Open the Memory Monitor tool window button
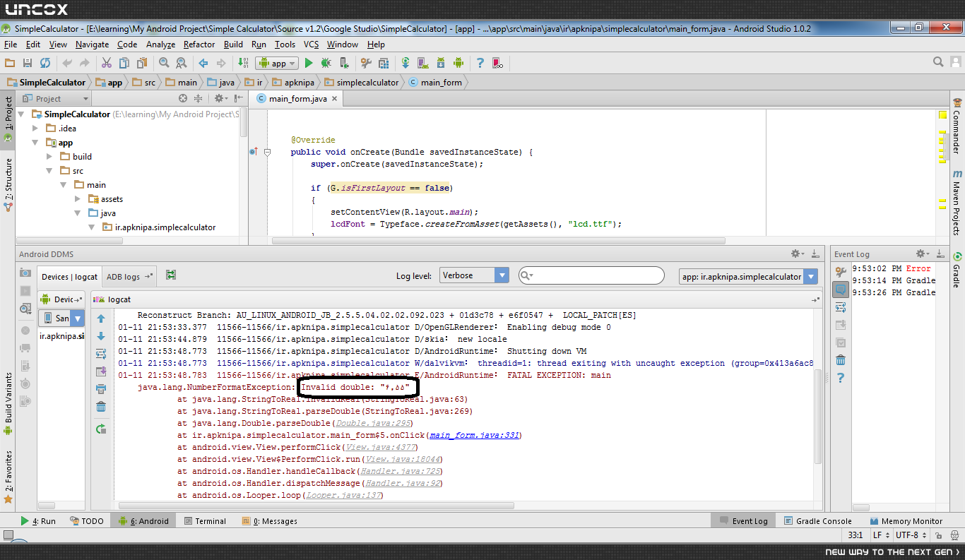 coord(905,521)
